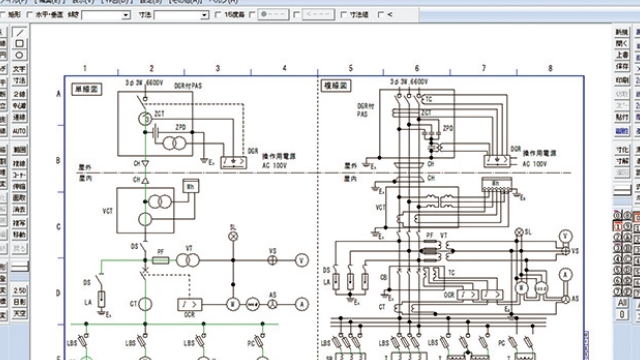Open the 傾き angle dropdown
The image size is (640, 360).
coord(106,15)
